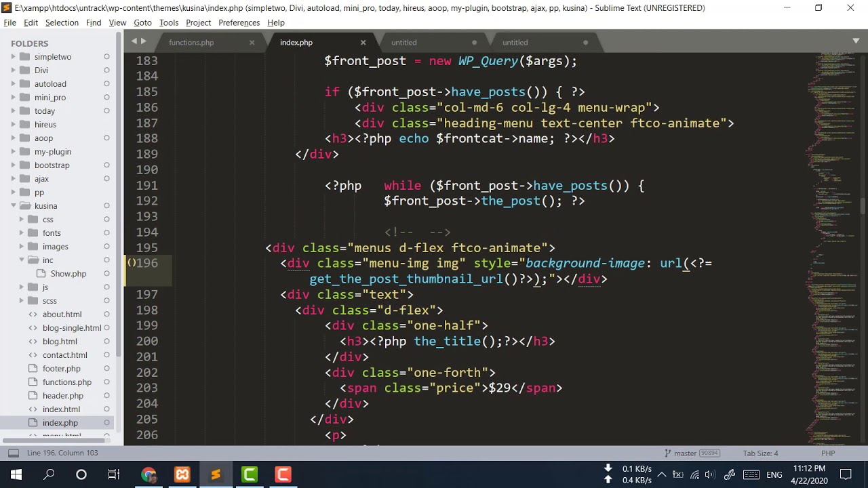Open footer.php in sidebar

click(62, 369)
